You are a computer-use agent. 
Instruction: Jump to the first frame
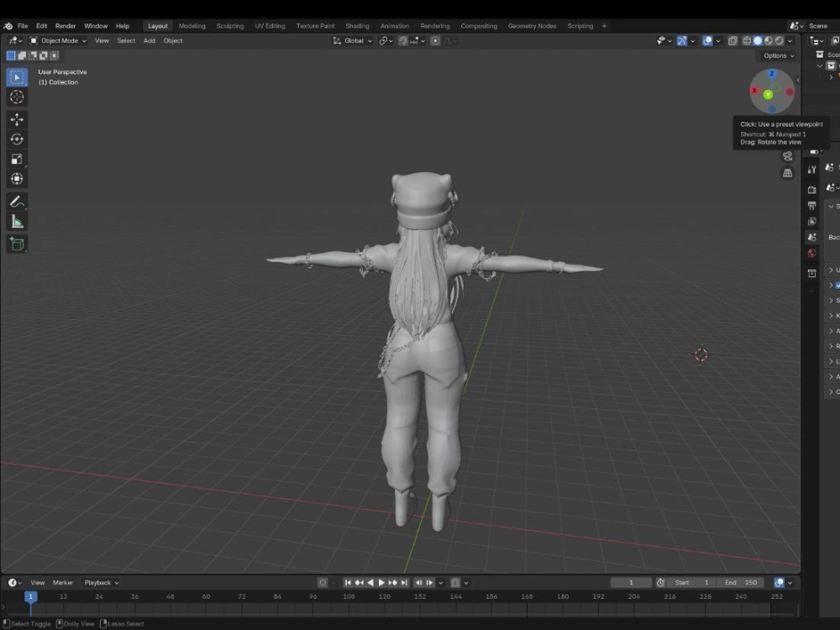[x=348, y=583]
